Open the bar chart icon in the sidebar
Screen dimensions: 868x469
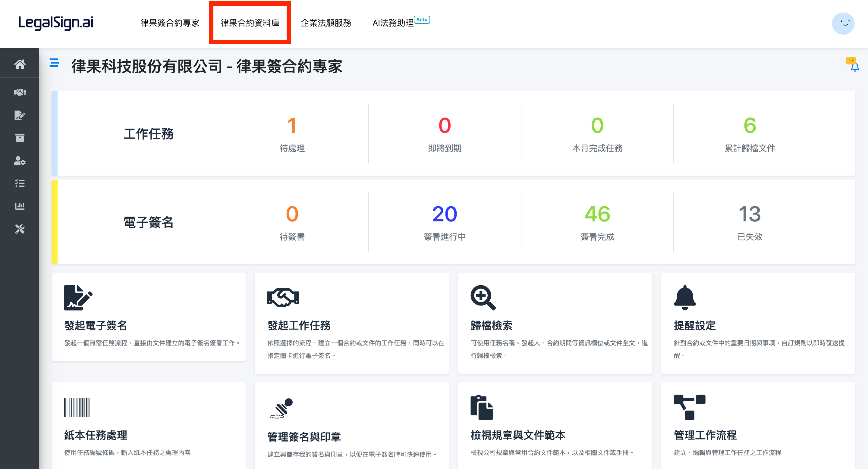[x=20, y=206]
